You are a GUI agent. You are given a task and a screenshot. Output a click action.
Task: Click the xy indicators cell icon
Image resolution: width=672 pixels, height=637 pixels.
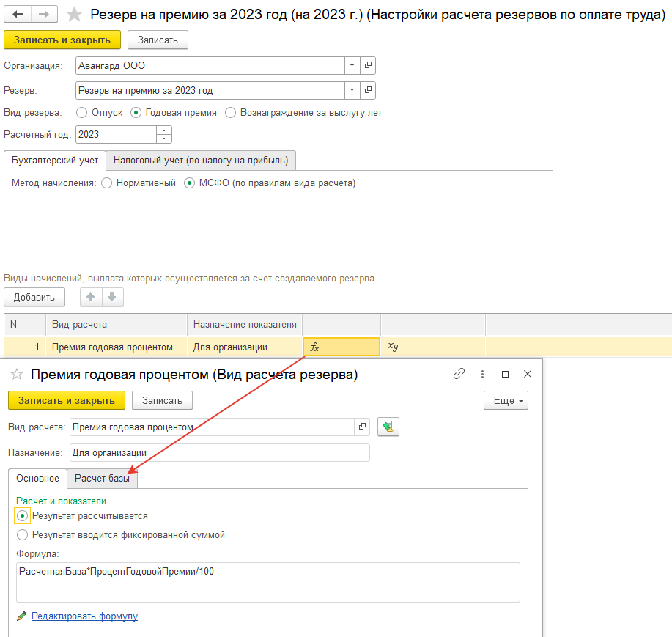[x=393, y=347]
